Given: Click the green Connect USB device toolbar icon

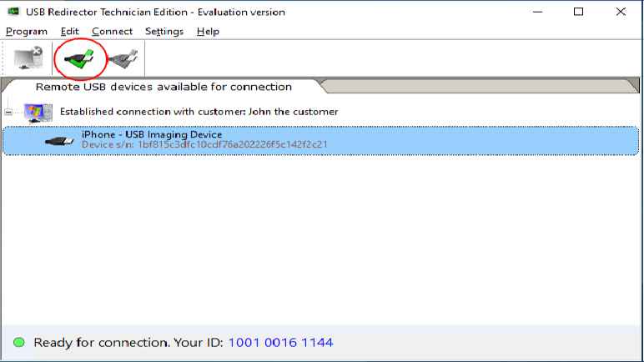Looking at the screenshot, I should (80, 58).
